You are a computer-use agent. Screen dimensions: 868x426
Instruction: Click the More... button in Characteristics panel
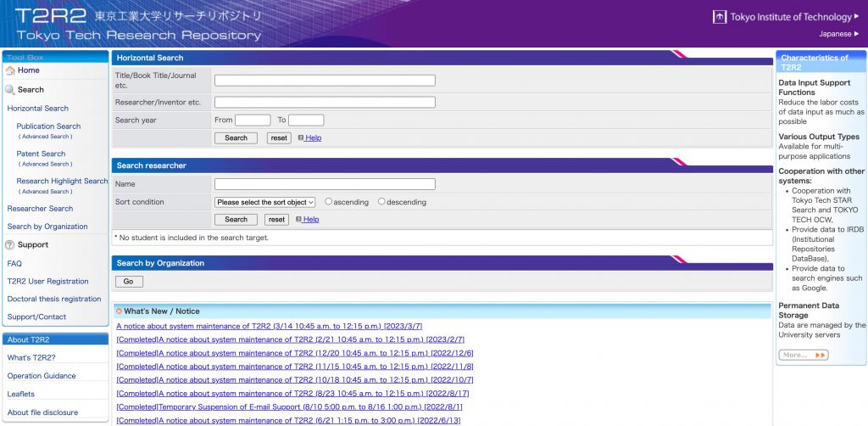(x=804, y=355)
